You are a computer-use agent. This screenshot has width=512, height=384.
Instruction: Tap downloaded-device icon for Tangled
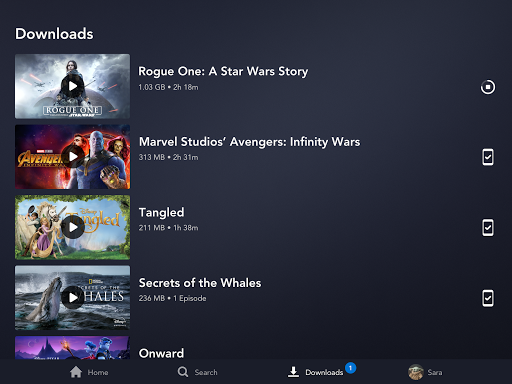point(488,228)
